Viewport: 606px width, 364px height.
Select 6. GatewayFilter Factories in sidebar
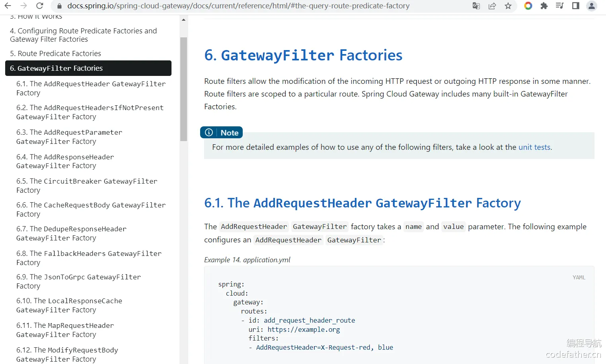[88, 68]
